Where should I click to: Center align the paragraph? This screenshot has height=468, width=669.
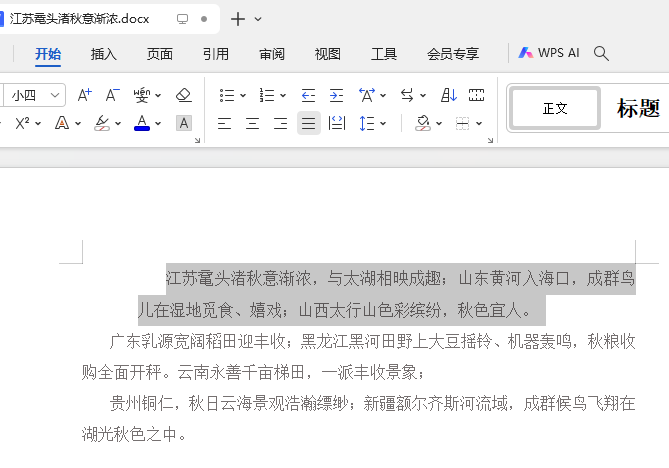252,124
